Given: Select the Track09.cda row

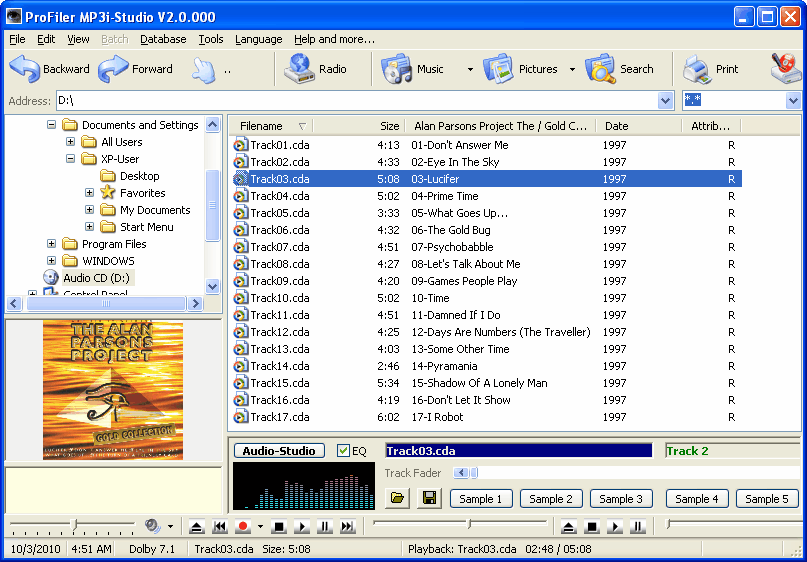Looking at the screenshot, I should pos(485,281).
